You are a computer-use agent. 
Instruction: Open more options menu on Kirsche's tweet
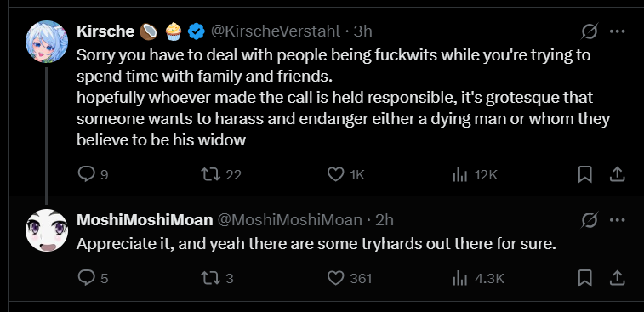[x=618, y=31]
